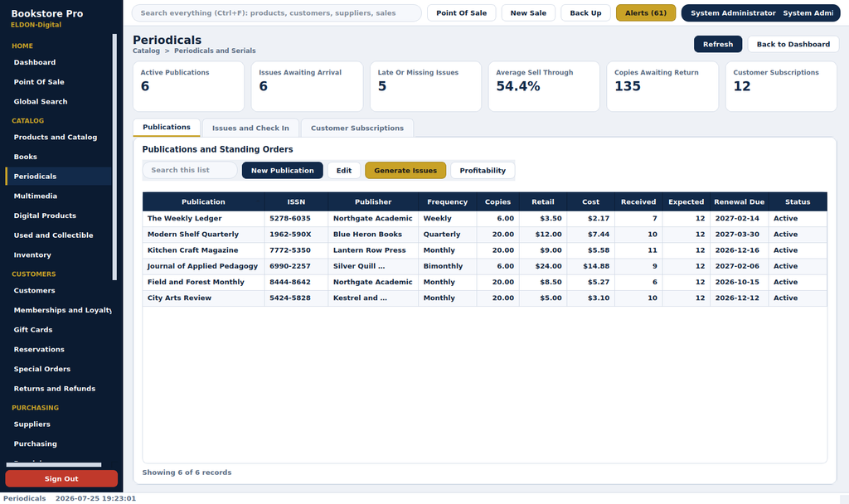Click the Generate Issues button
849x504 pixels.
(405, 171)
